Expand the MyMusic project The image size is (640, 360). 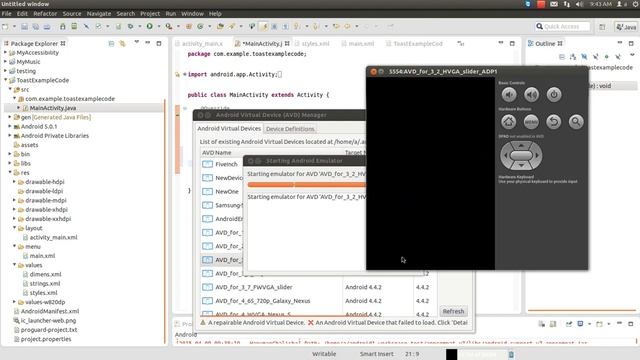point(5,62)
